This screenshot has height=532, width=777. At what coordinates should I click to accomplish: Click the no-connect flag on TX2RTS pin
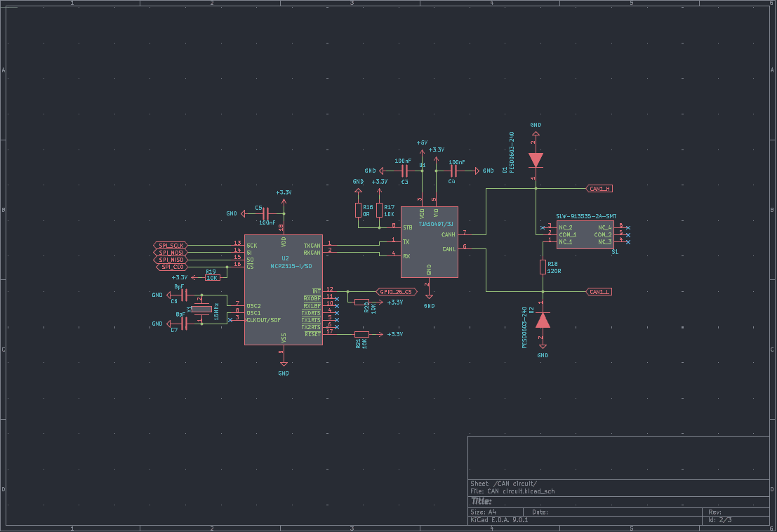(x=337, y=328)
